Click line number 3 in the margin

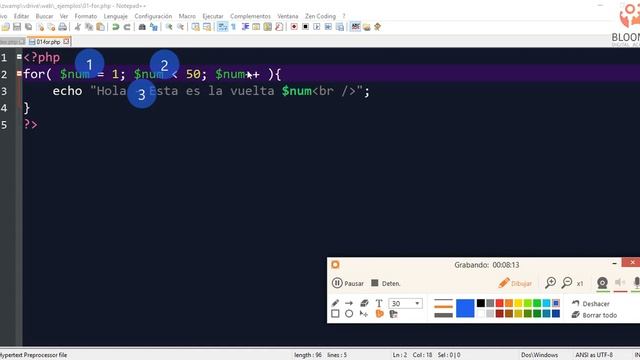pyautogui.click(x=4, y=91)
